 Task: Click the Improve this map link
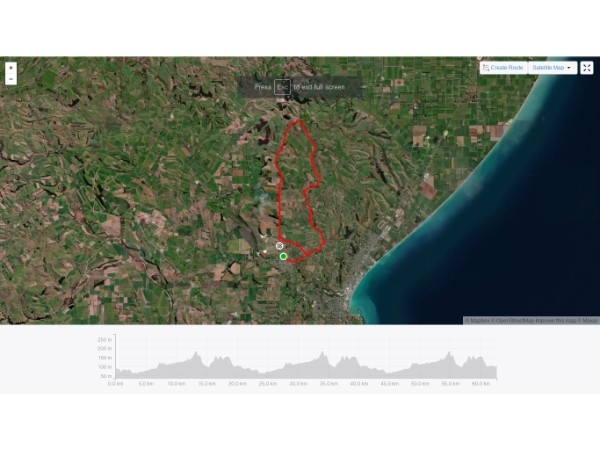pyautogui.click(x=556, y=321)
